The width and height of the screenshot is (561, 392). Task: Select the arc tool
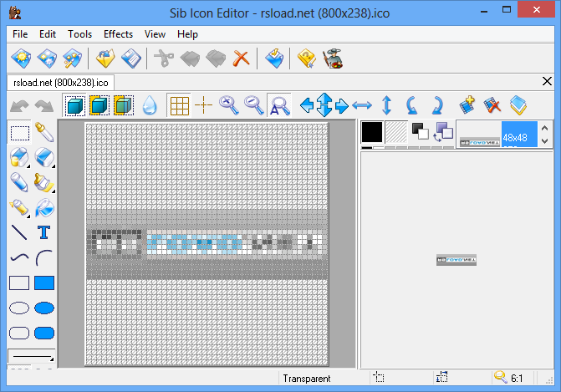44,257
